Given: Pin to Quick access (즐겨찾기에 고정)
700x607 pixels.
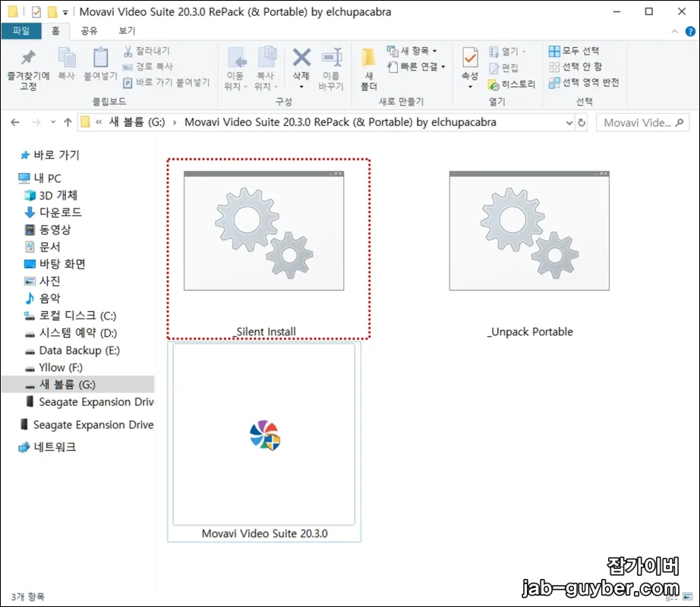Looking at the screenshot, I should click(x=28, y=70).
